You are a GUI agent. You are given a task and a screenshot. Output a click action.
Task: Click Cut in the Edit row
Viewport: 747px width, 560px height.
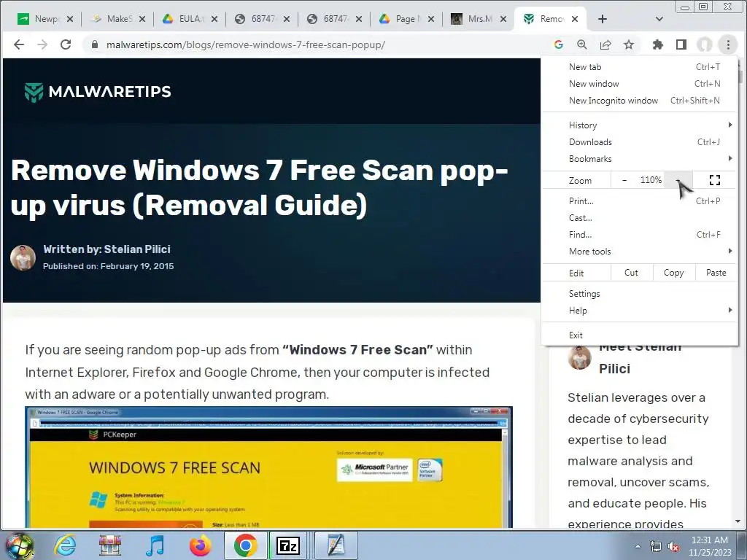click(631, 273)
